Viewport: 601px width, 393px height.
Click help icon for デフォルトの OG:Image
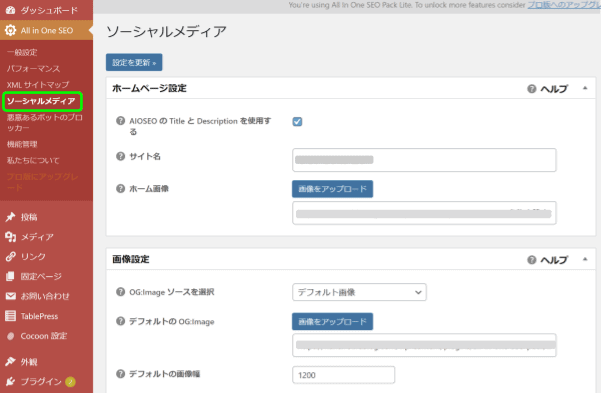pyautogui.click(x=120, y=321)
